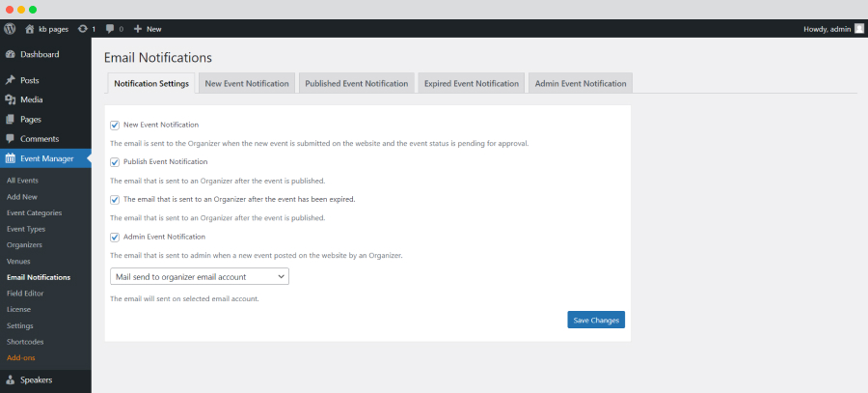Click the home icon beside kb pages
The image size is (868, 393).
point(30,29)
